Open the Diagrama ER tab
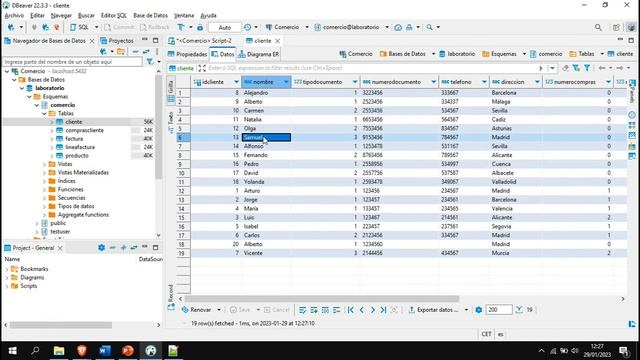640x360 pixels. tap(259, 54)
